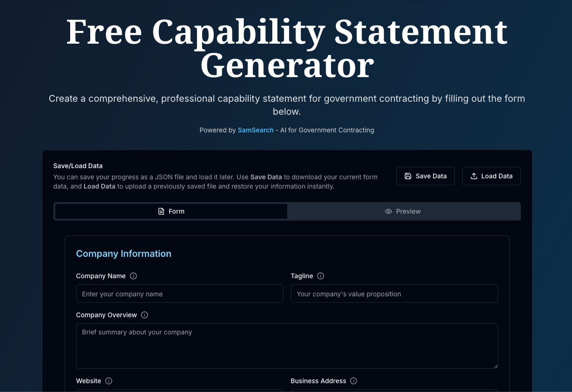Viewport: 572px width, 392px height.
Task: Click the Free Capability Statement Generator title
Action: 287,48
